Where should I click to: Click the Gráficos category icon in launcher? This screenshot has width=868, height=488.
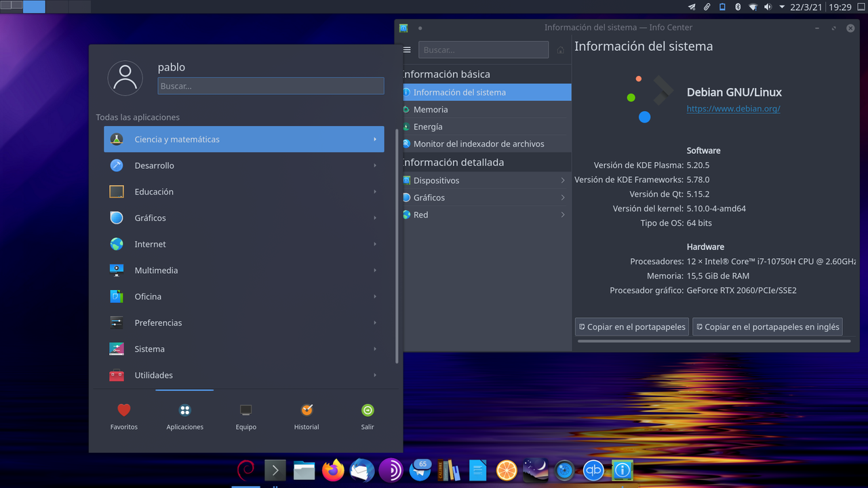(117, 218)
